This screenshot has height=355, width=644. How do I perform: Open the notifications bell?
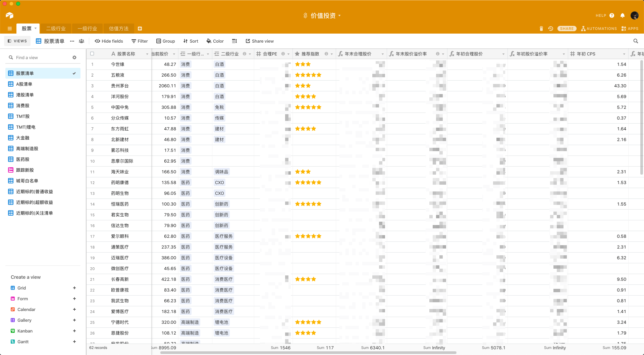click(x=623, y=15)
